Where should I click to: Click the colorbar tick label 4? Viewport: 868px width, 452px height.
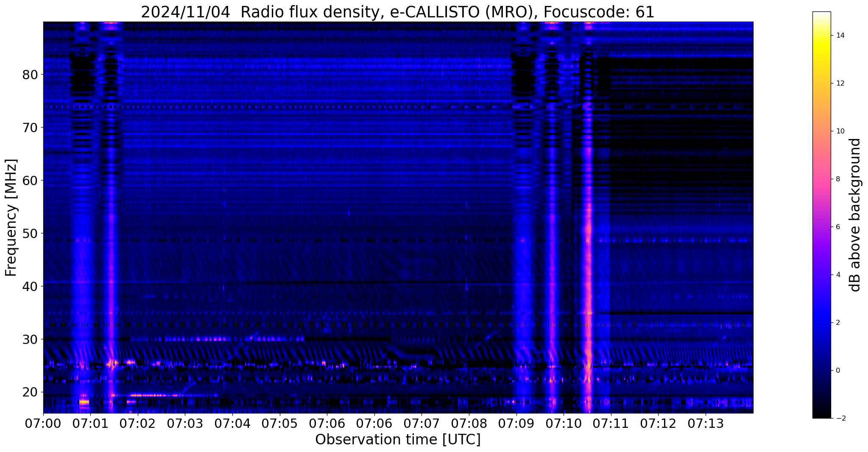coord(838,275)
